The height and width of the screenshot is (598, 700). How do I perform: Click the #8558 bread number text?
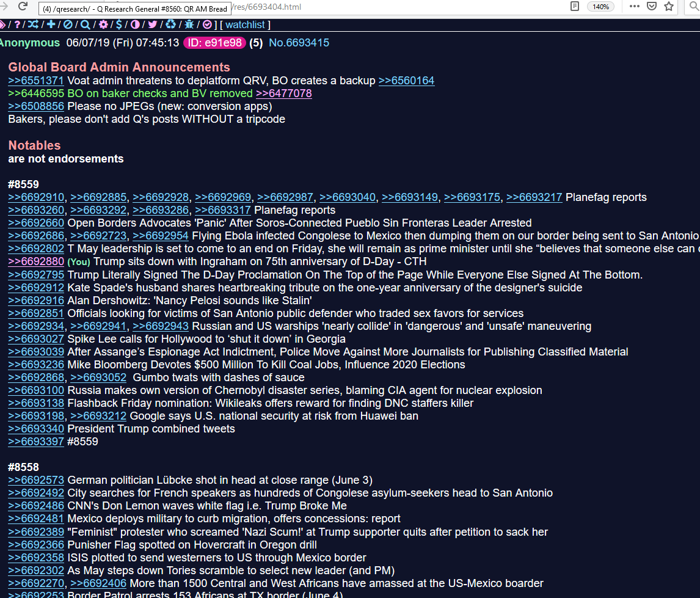pyautogui.click(x=24, y=468)
